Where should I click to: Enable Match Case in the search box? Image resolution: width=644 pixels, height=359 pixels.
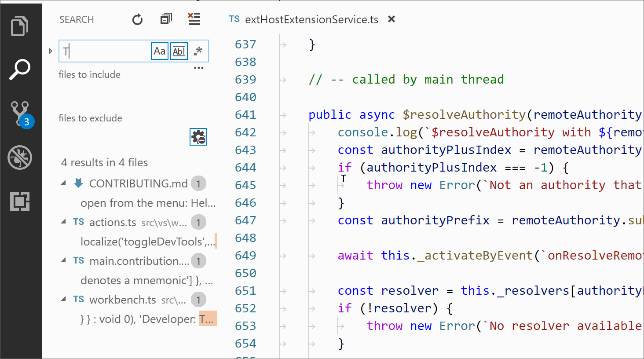(x=159, y=51)
